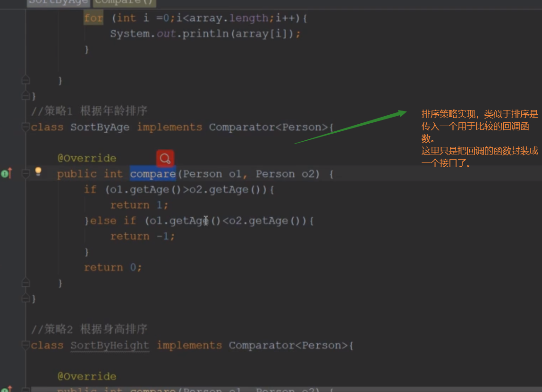Place cursor on the return 0 statement
Image resolution: width=542 pixels, height=392 pixels.
(x=112, y=267)
